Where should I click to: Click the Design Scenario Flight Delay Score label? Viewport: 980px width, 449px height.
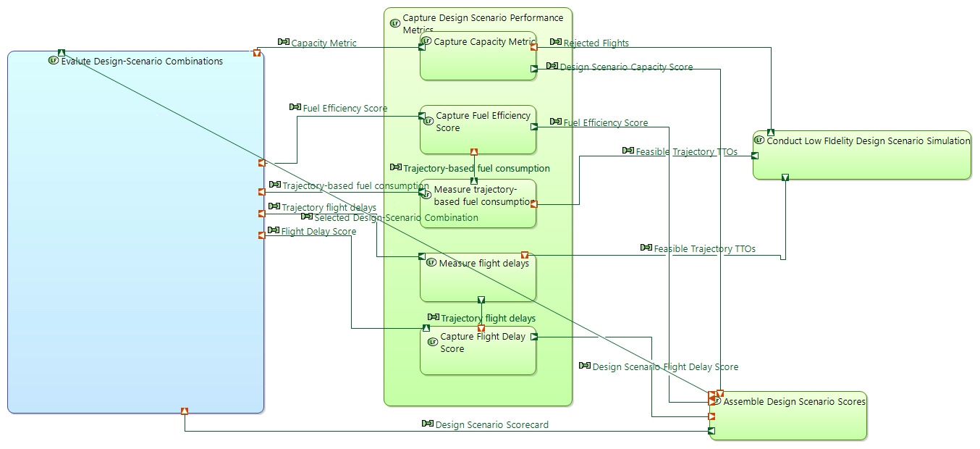666,366
